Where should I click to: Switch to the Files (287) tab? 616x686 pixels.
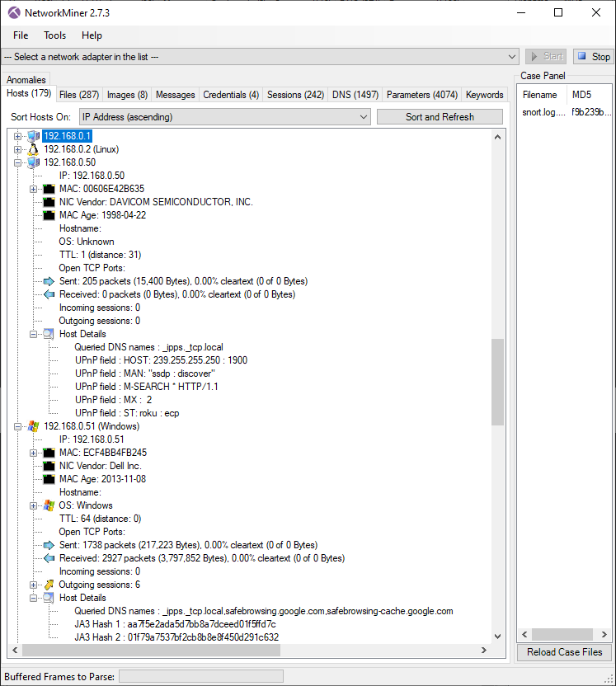(x=78, y=95)
